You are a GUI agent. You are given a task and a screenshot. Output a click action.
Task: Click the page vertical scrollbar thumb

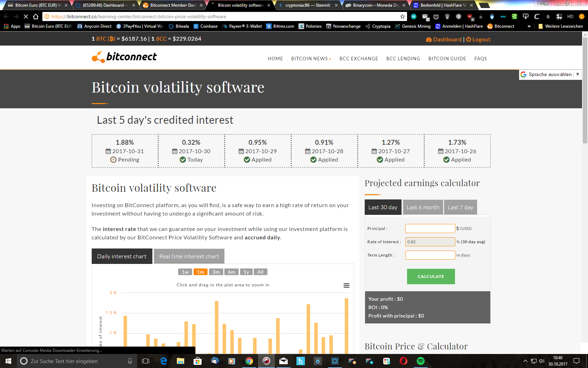(x=585, y=90)
